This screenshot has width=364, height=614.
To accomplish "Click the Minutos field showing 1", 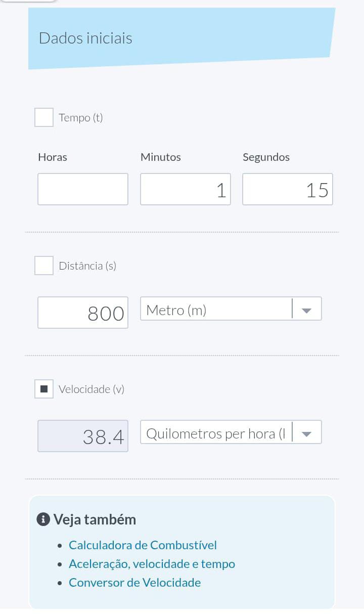I will click(x=186, y=189).
